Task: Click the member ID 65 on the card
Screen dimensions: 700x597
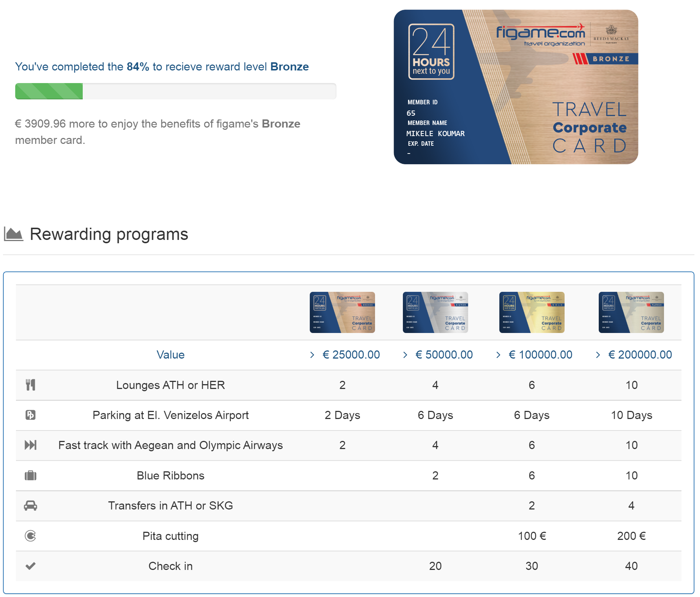Action: coord(411,113)
